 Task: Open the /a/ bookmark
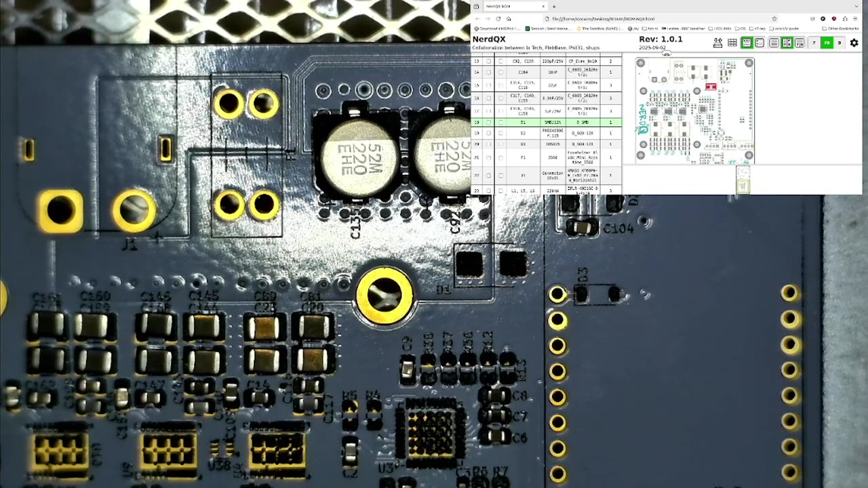(633, 28)
